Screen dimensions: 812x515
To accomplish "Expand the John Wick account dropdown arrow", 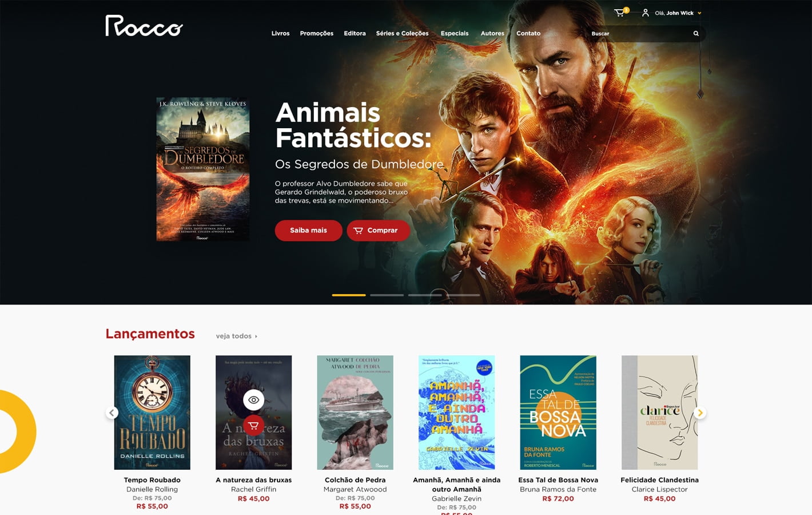I will click(699, 13).
